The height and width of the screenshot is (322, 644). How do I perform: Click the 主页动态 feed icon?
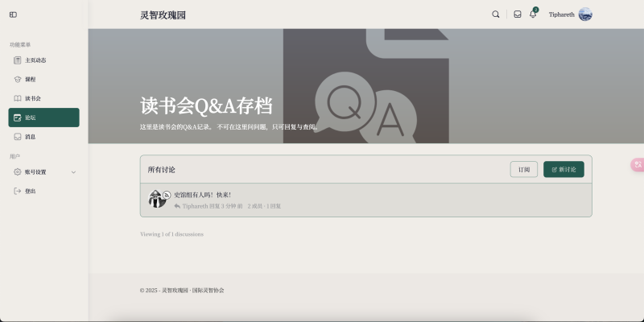17,60
